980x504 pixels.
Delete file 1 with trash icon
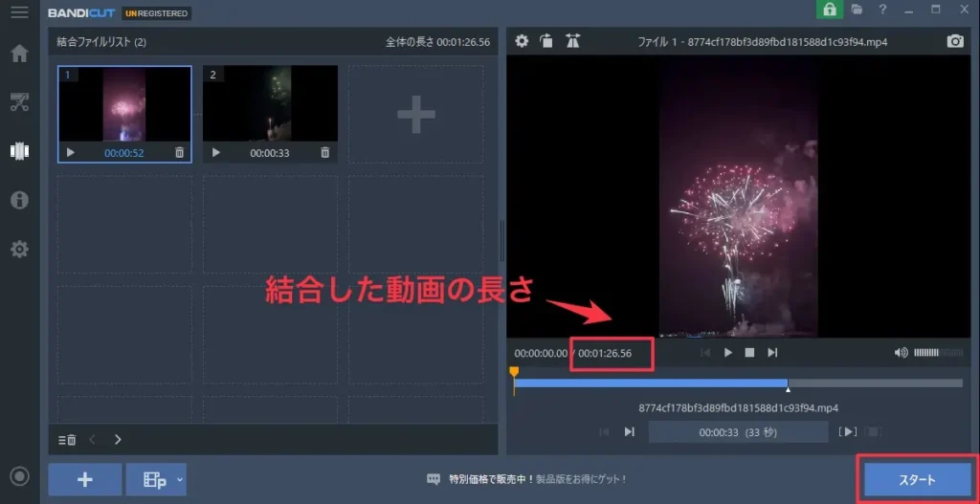179,152
